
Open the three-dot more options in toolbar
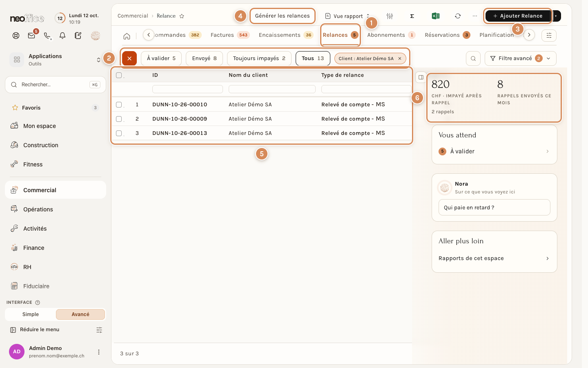pyautogui.click(x=474, y=16)
